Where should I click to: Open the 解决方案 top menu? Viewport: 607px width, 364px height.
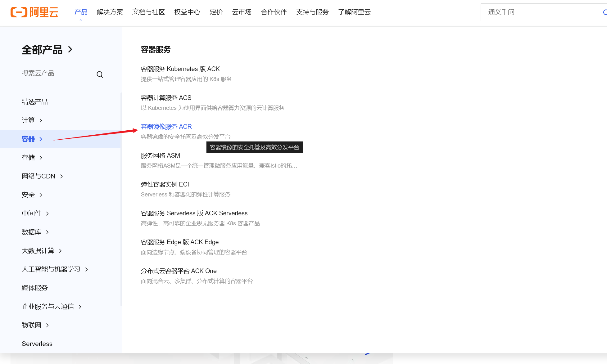click(x=110, y=12)
